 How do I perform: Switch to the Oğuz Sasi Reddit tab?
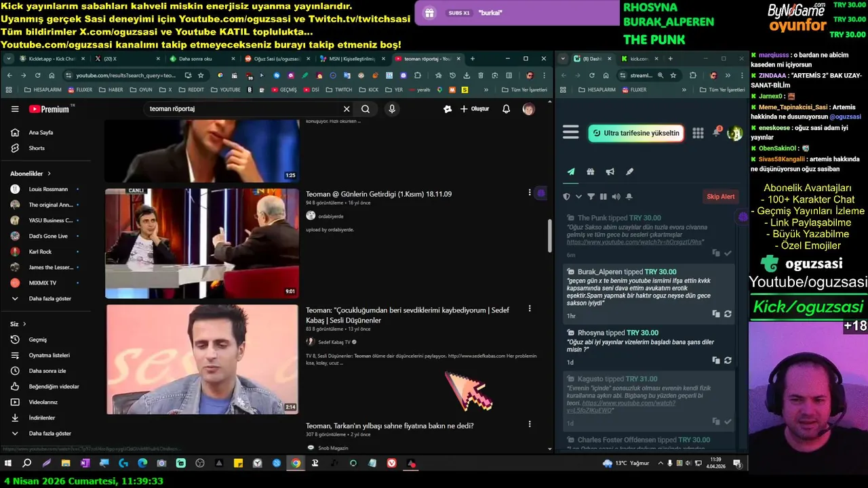pyautogui.click(x=276, y=59)
